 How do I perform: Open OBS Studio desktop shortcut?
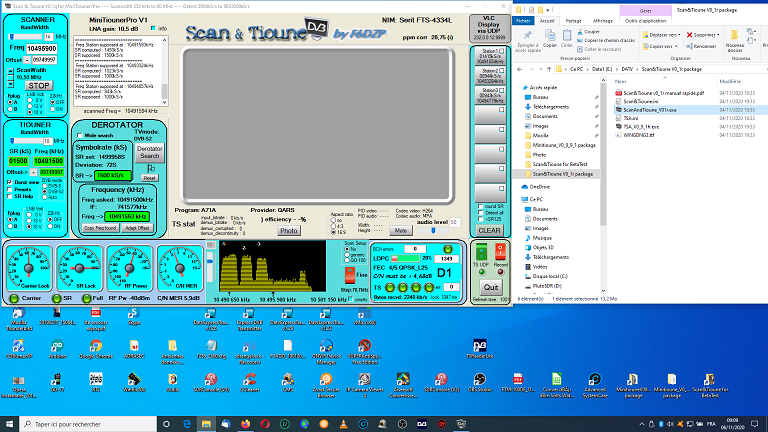point(480,383)
